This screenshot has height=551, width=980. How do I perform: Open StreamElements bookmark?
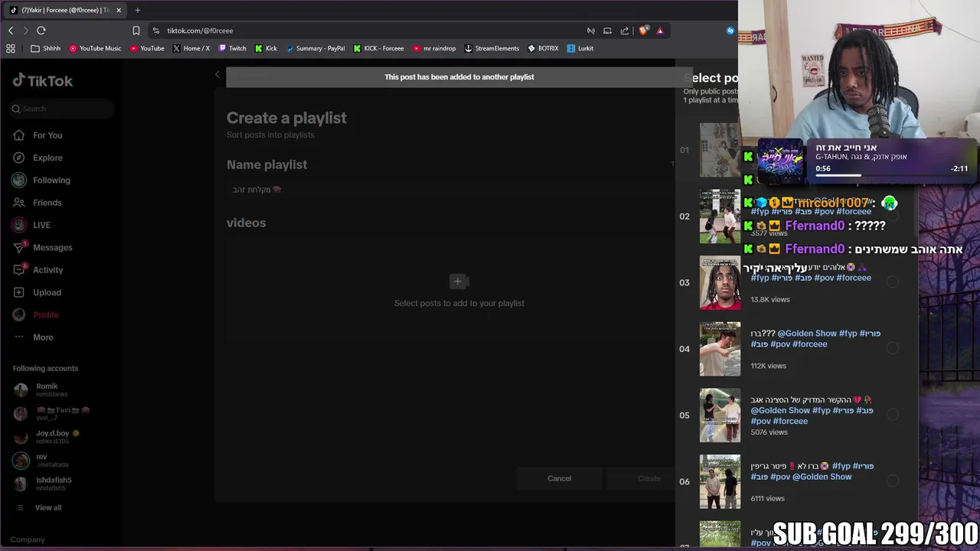click(x=492, y=48)
